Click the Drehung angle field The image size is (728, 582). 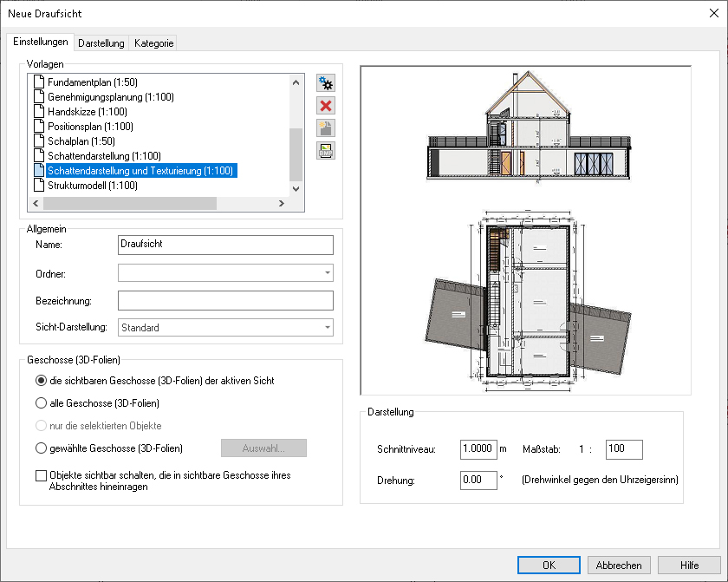478,481
